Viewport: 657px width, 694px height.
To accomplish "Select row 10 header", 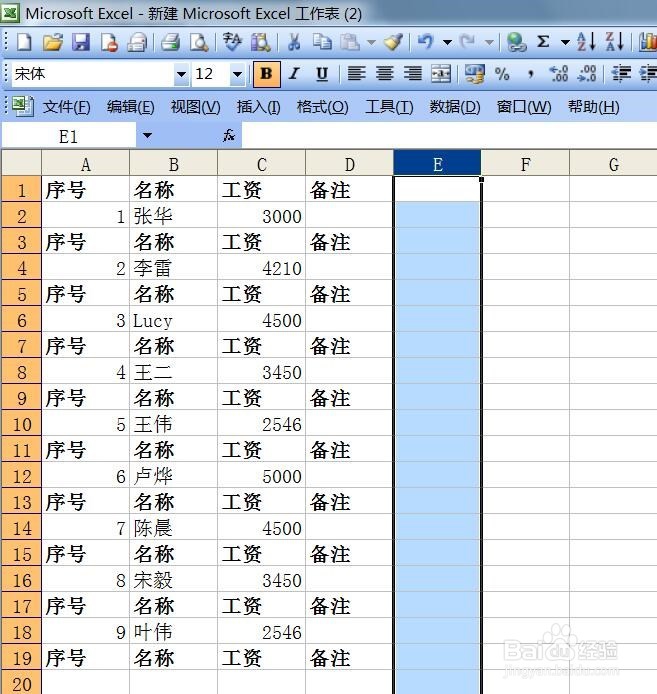I will pyautogui.click(x=22, y=424).
